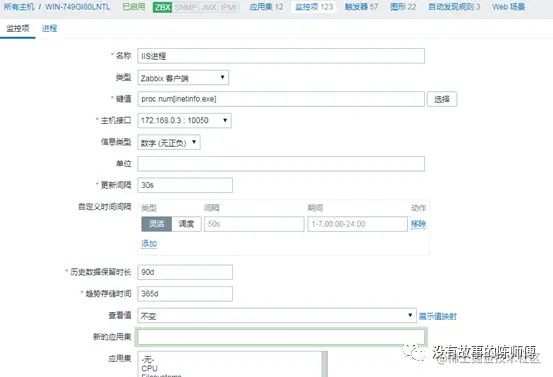Click the IPMI availability badge

(x=229, y=7)
